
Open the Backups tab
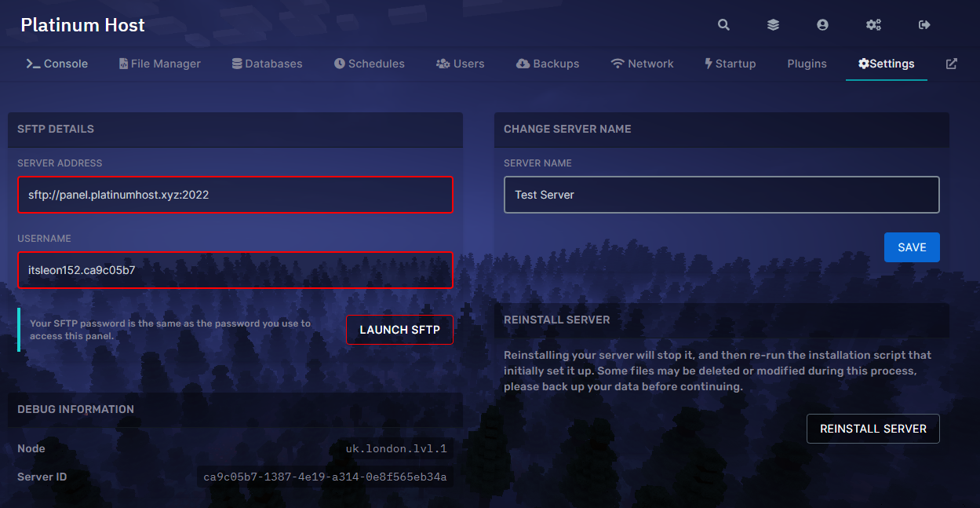[548, 64]
